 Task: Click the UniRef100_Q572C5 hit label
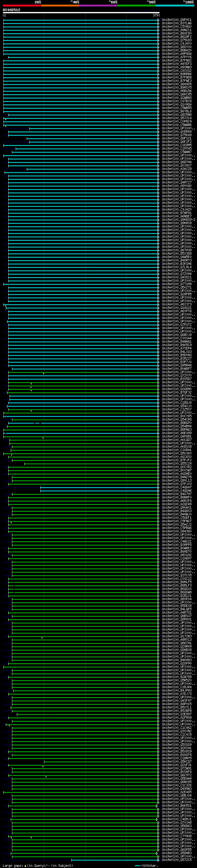point(177,860)
